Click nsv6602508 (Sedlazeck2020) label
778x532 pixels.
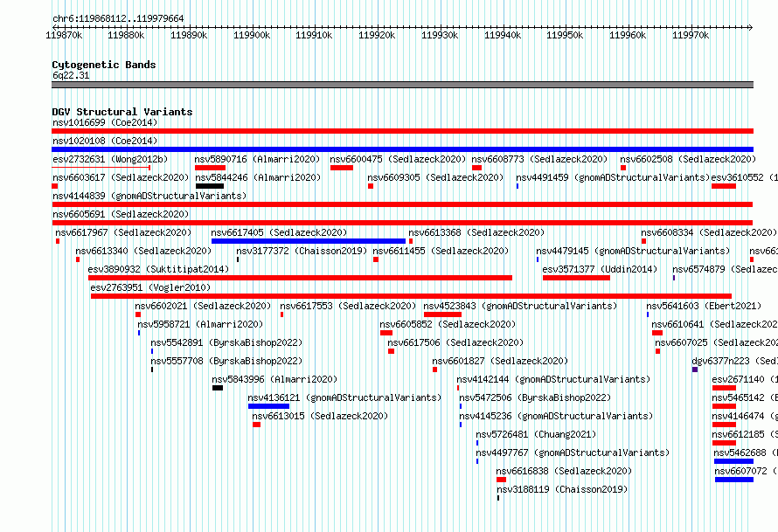(688, 159)
